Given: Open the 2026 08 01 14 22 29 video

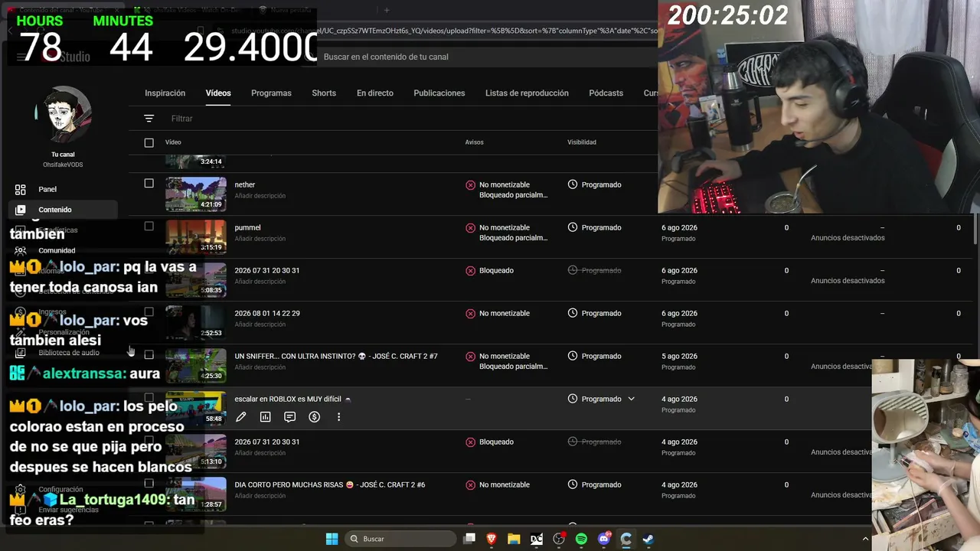Looking at the screenshot, I should point(267,313).
